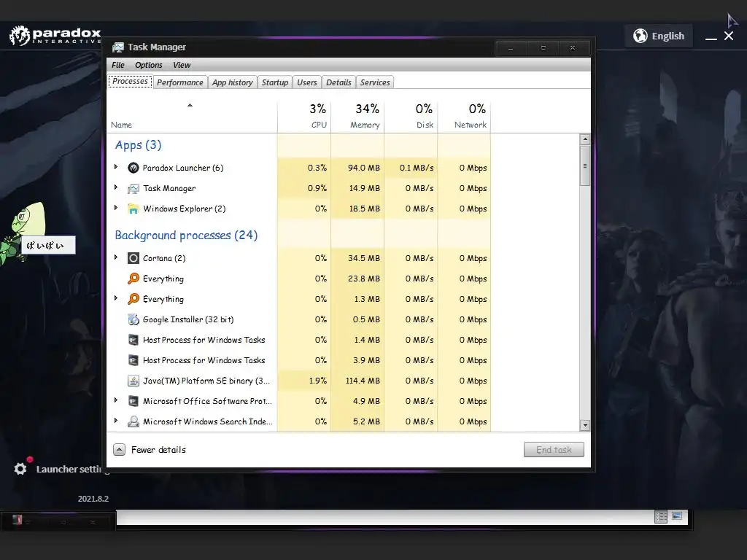Click the Paradox Interactive logo
The width and height of the screenshot is (747, 560).
55,36
